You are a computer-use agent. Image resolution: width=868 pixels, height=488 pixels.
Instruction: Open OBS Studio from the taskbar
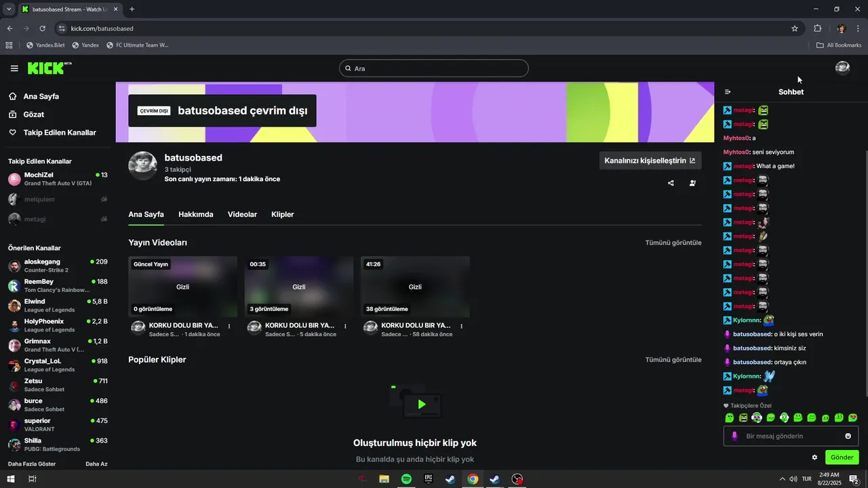517,479
